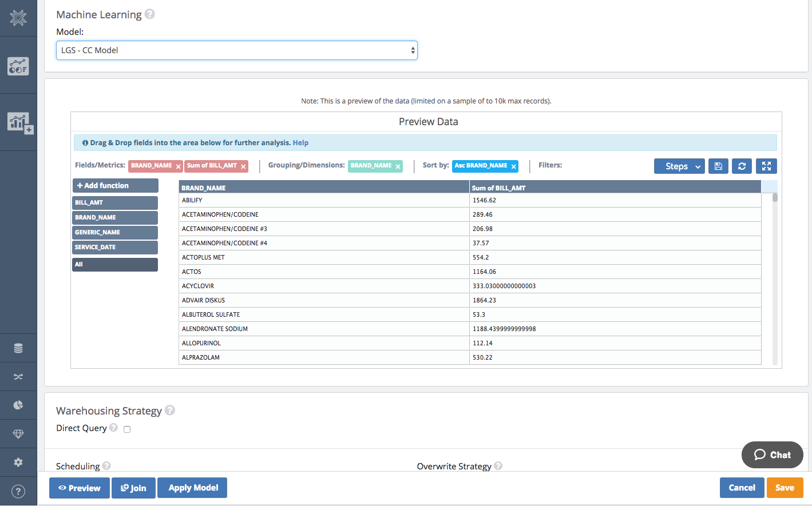
Task: Open the Model dropdown selector
Action: [x=236, y=50]
